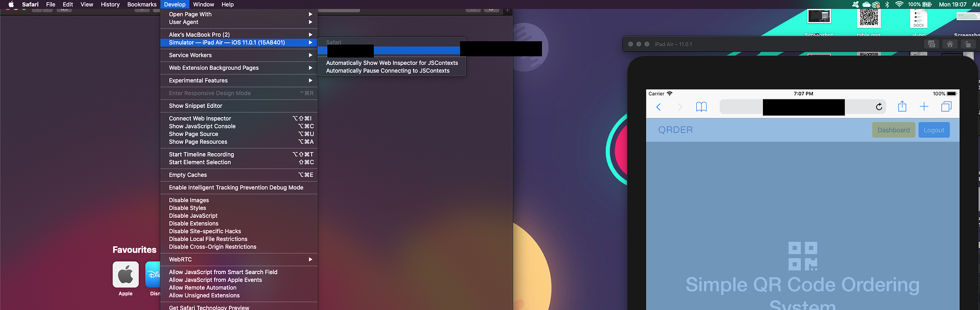
Task: Toggle Disable Site-specific Hacks
Action: (x=239, y=232)
